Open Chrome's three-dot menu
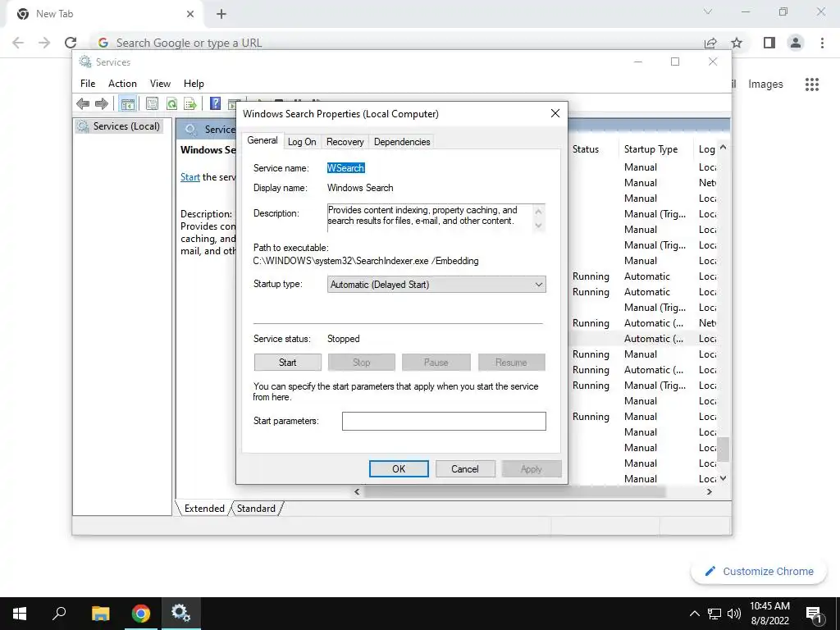 [822, 43]
